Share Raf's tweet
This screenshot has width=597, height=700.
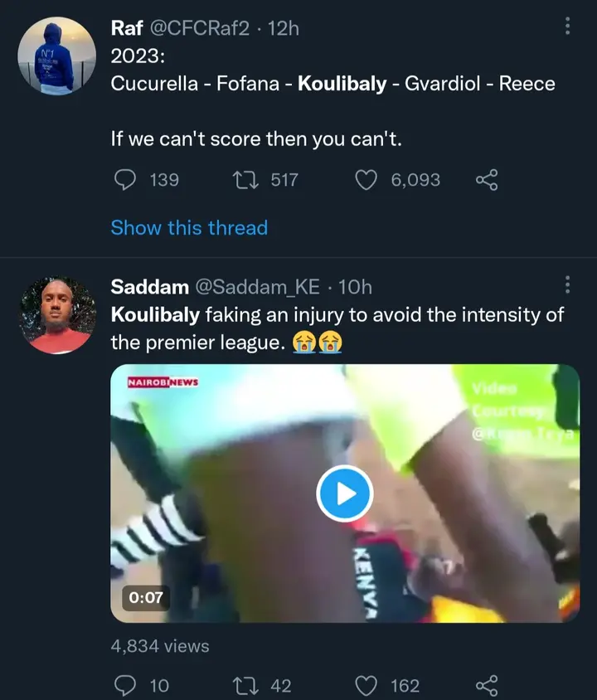487,180
